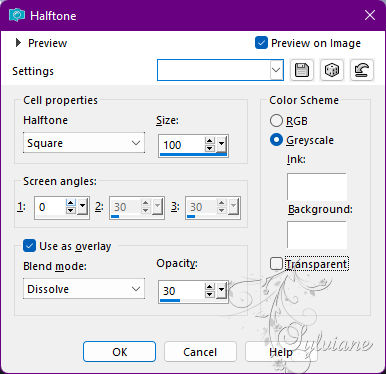386x374 pixels.
Task: Open the Opacity slider popup arrow
Action: (x=222, y=291)
